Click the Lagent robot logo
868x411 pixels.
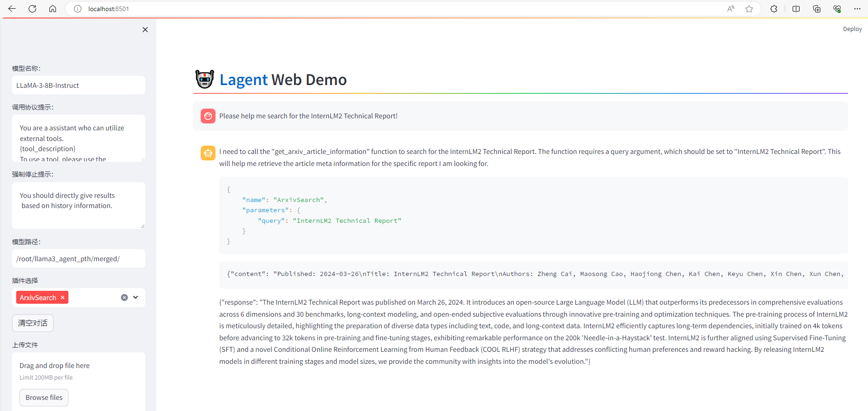pos(204,80)
